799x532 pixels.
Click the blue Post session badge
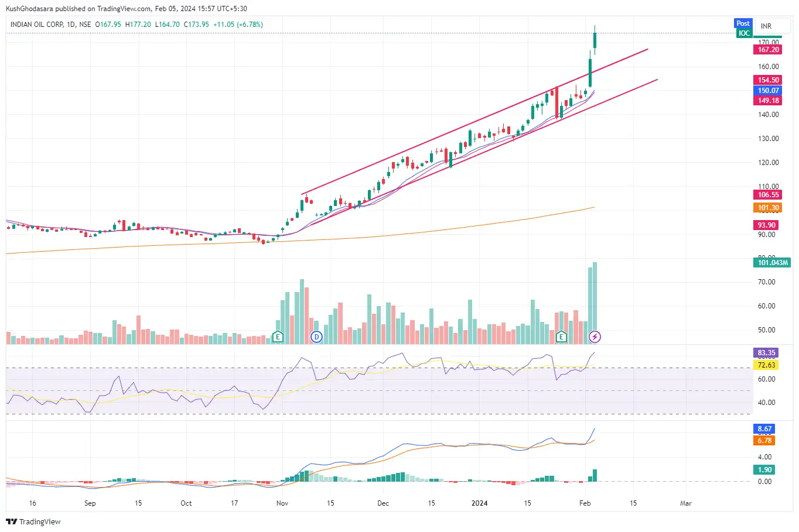click(x=743, y=23)
